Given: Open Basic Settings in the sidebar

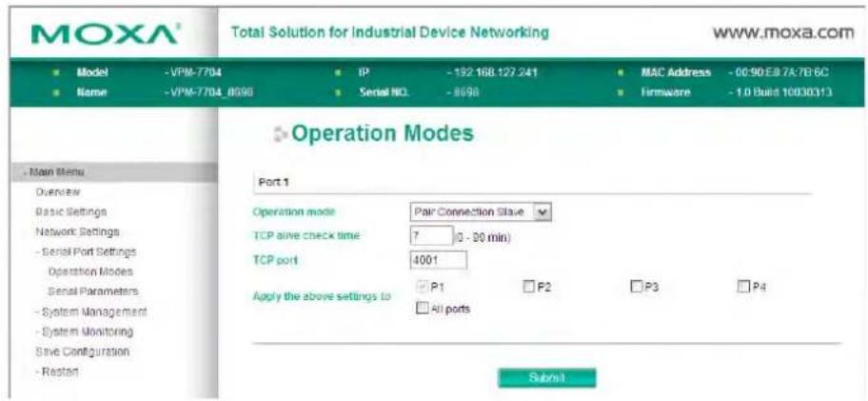Looking at the screenshot, I should [70, 211].
